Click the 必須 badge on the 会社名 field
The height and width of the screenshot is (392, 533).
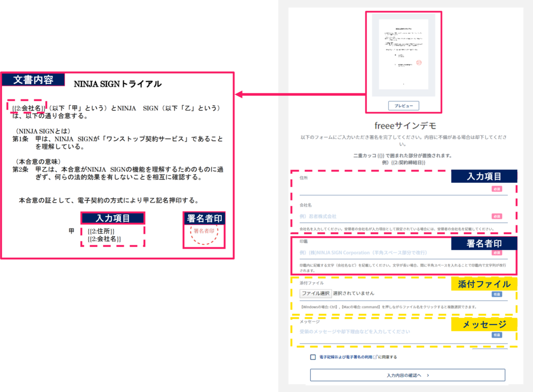pyautogui.click(x=497, y=216)
